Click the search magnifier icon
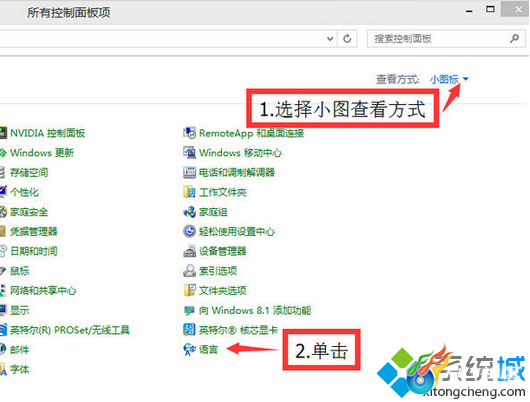The image size is (530, 402). (514, 39)
